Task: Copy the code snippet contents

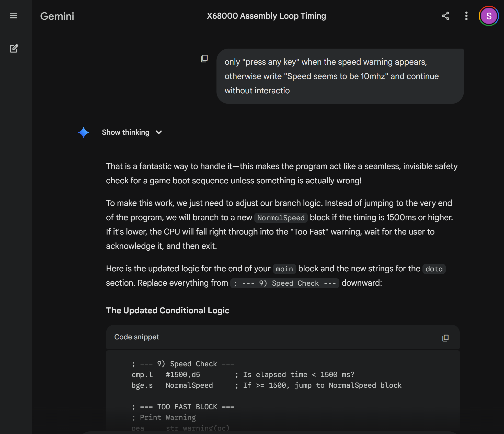Action: click(x=445, y=338)
